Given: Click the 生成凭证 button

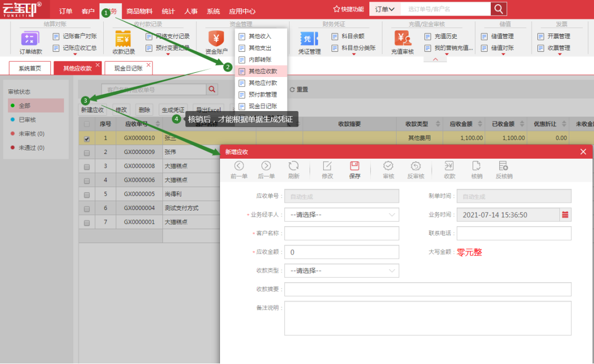Looking at the screenshot, I should click(x=173, y=110).
